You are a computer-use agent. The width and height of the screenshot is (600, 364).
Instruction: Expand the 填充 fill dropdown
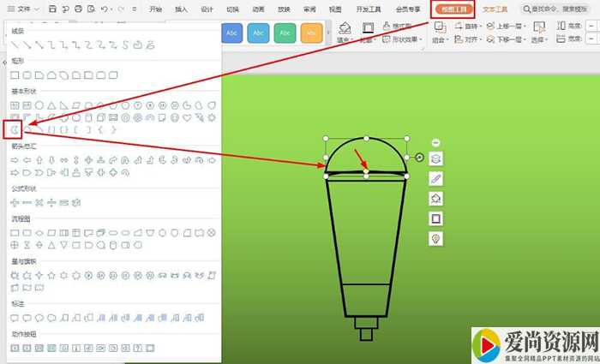pos(345,39)
